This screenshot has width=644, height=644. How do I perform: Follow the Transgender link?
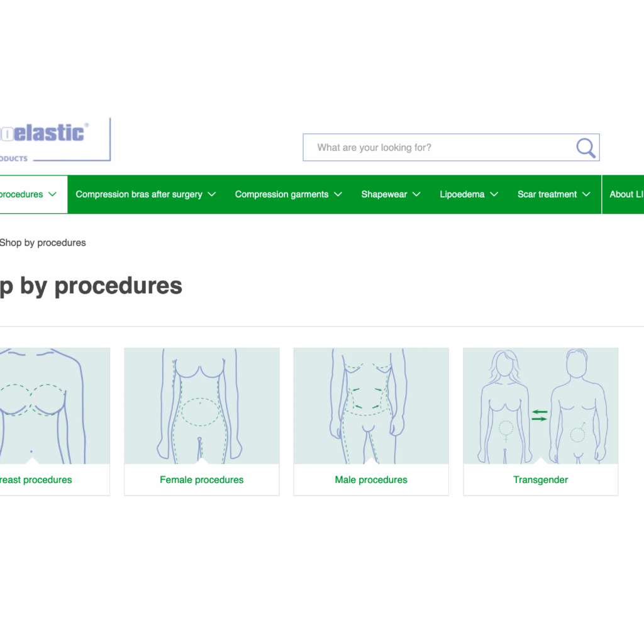540,480
